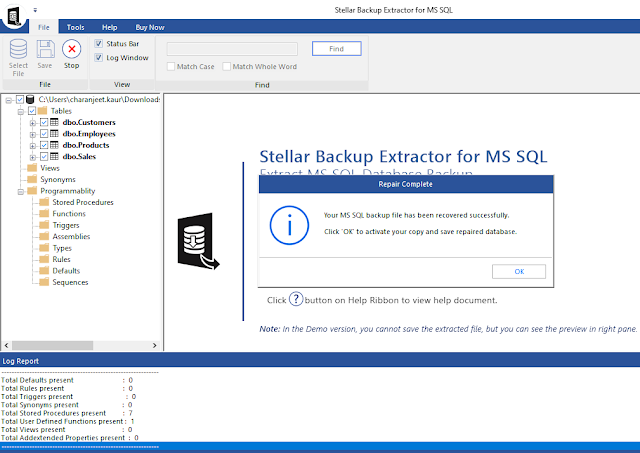Click OK in Repair Complete dialog
This screenshot has width=640, height=453.
(519, 271)
